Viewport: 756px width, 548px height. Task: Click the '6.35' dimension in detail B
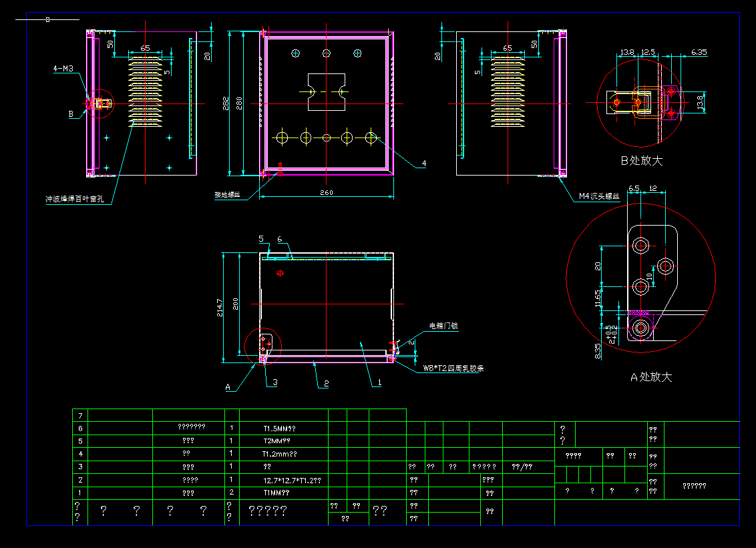pyautogui.click(x=699, y=52)
